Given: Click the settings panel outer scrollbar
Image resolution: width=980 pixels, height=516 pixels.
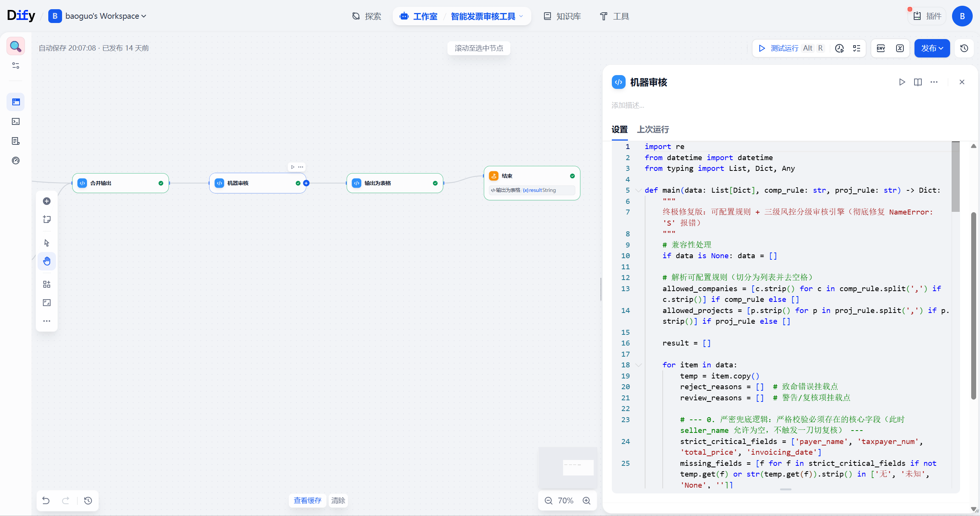Looking at the screenshot, I should [973, 306].
